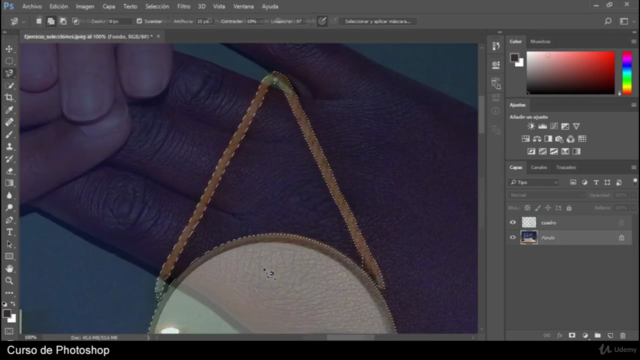640x360 pixels.
Task: Switch to the Muestras tab
Action: point(540,42)
